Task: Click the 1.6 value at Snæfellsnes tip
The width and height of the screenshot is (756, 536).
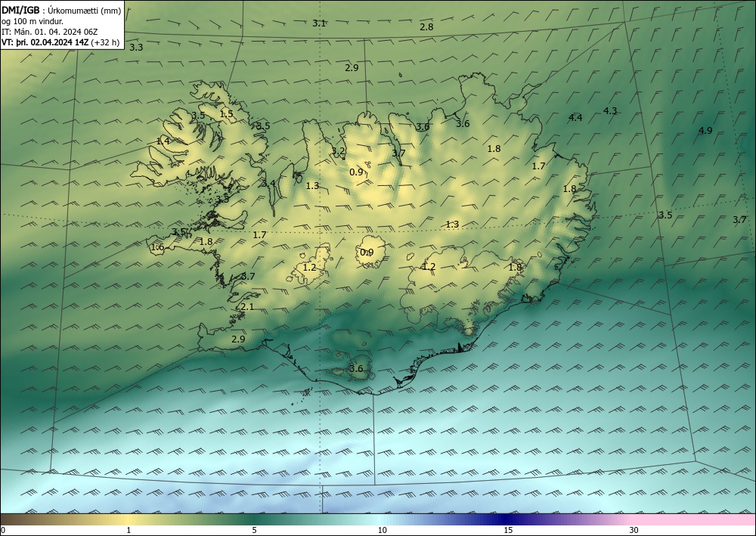Action: point(158,247)
